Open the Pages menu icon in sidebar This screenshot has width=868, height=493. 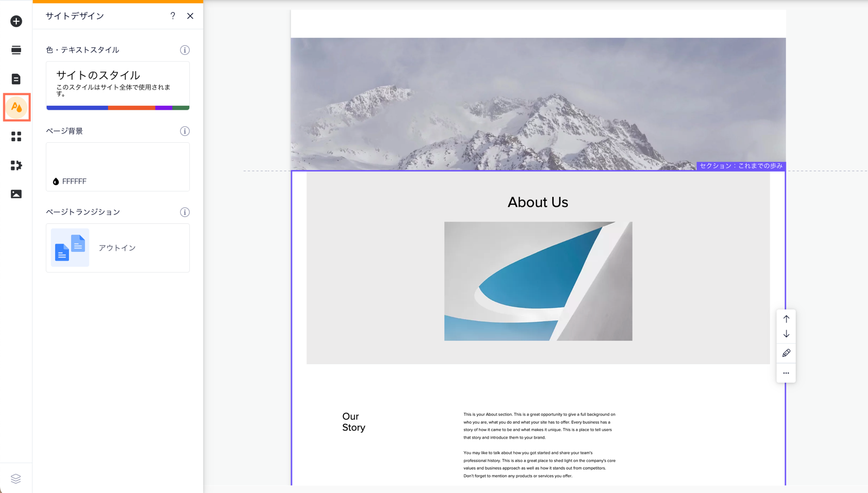[x=16, y=79]
